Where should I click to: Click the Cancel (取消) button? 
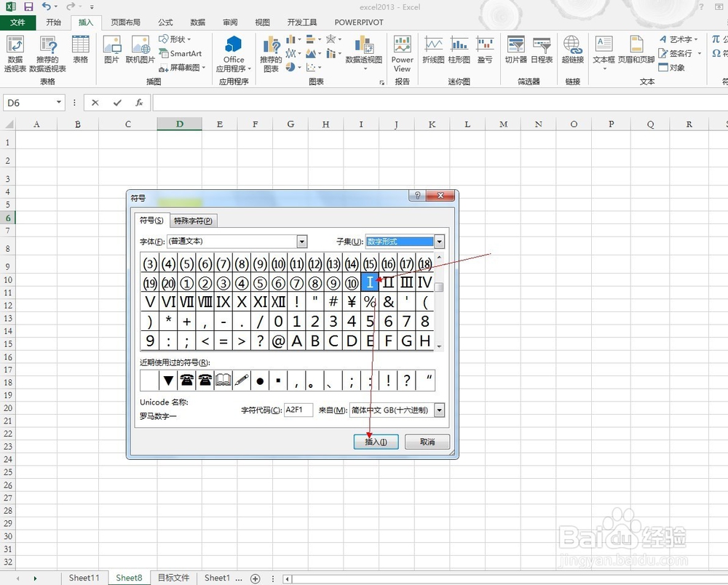click(427, 442)
